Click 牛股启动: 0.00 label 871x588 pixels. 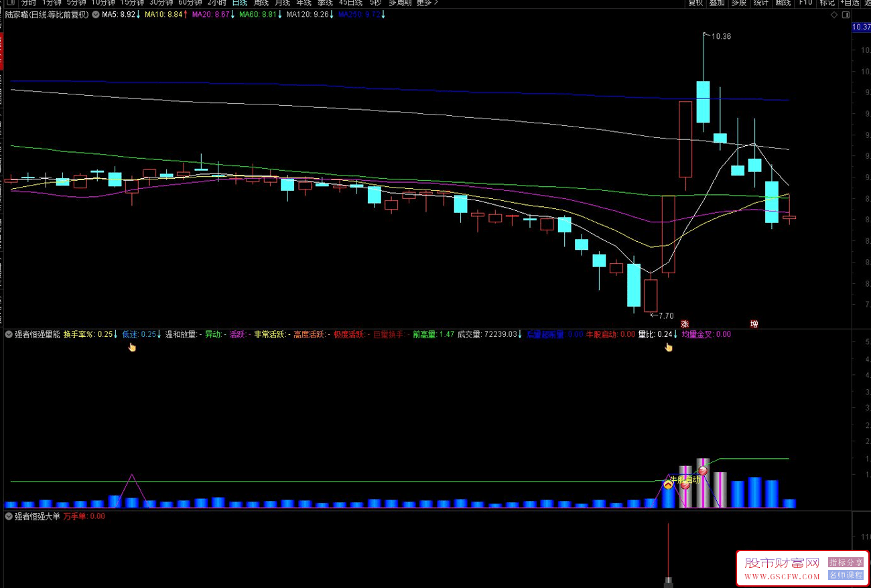pos(610,334)
